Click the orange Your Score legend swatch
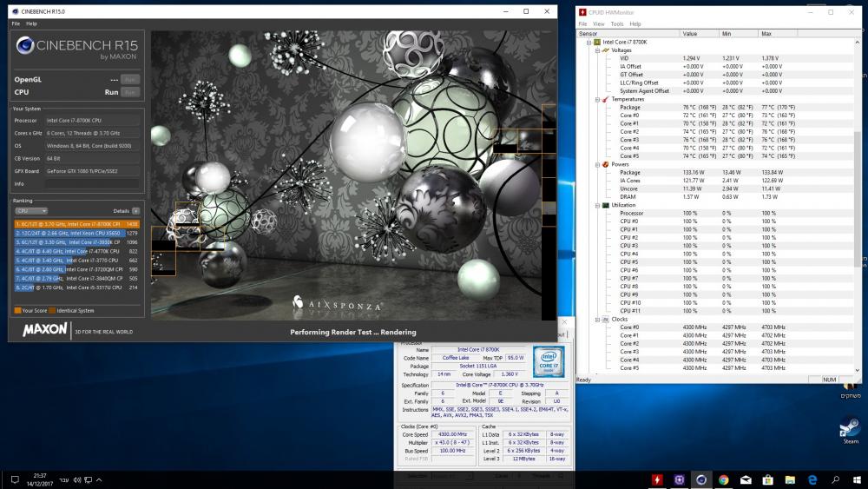 coord(17,311)
